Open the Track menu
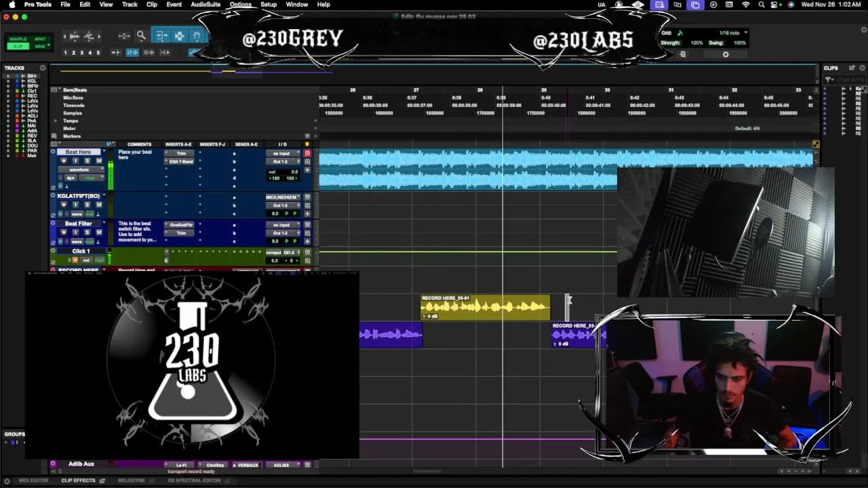This screenshot has height=488, width=868. coord(130,5)
